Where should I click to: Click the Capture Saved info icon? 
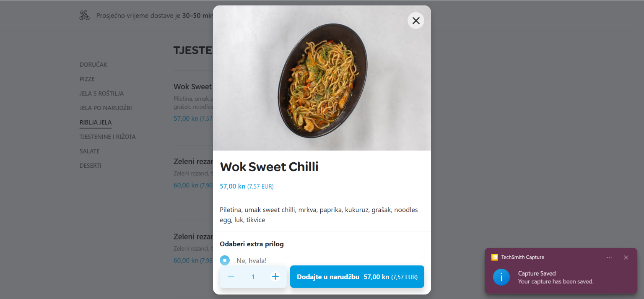(x=501, y=277)
